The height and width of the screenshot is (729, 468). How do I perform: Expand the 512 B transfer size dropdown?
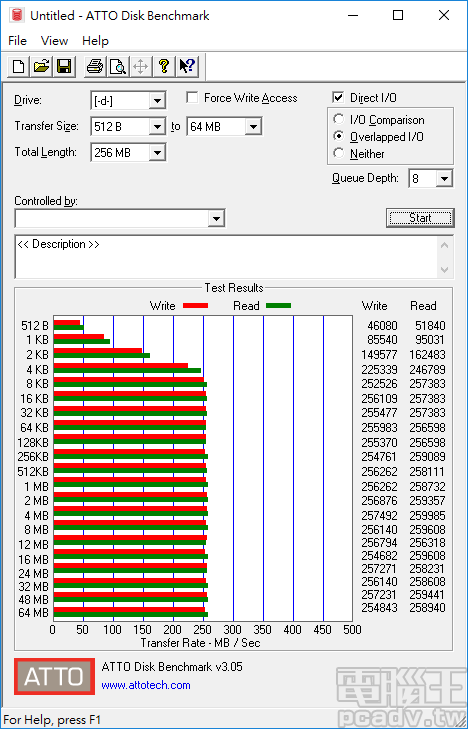pyautogui.click(x=158, y=126)
